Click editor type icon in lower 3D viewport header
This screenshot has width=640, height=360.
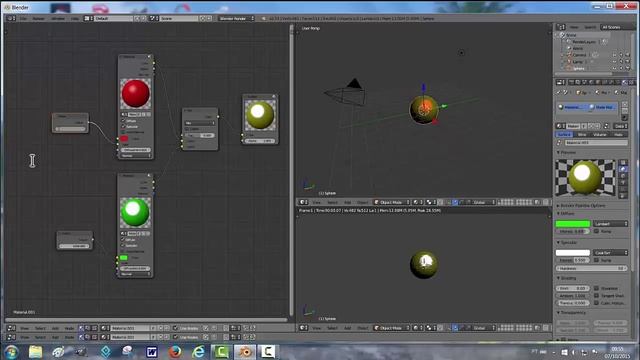pyautogui.click(x=304, y=328)
